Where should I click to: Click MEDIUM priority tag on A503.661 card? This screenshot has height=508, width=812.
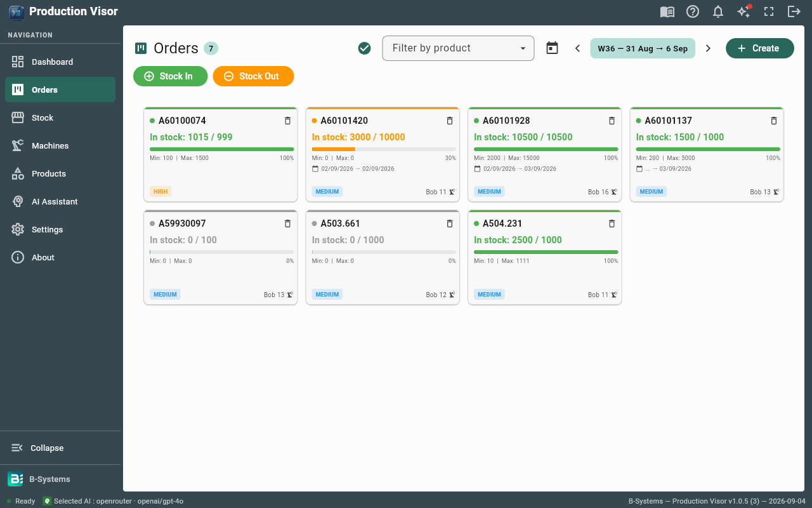click(327, 295)
